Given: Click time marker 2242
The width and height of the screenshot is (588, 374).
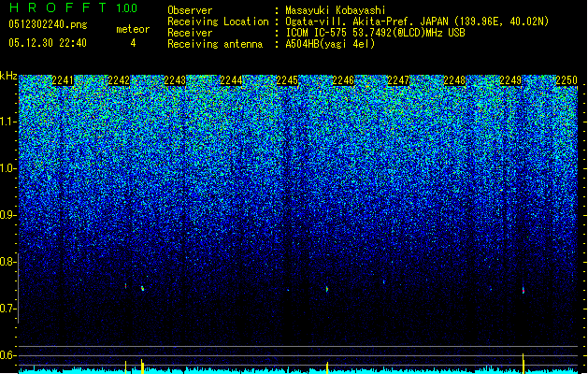Looking at the screenshot, I should [119, 80].
